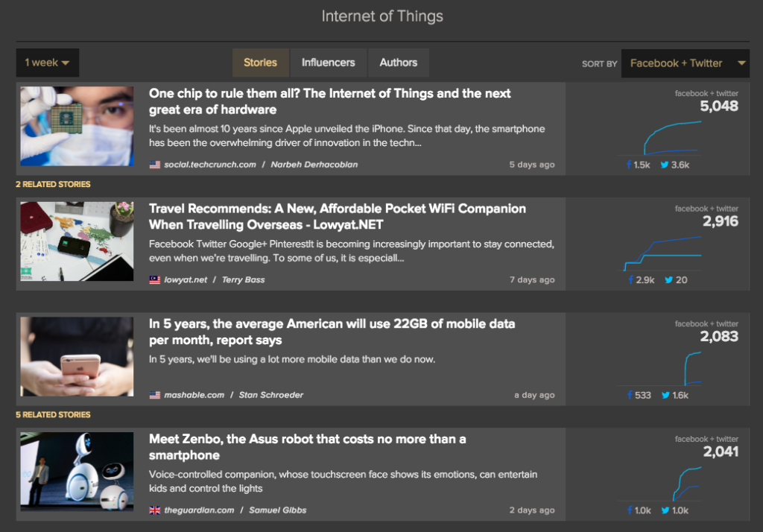Image resolution: width=763 pixels, height=532 pixels.
Task: Switch to the Authors tab
Action: tap(398, 63)
